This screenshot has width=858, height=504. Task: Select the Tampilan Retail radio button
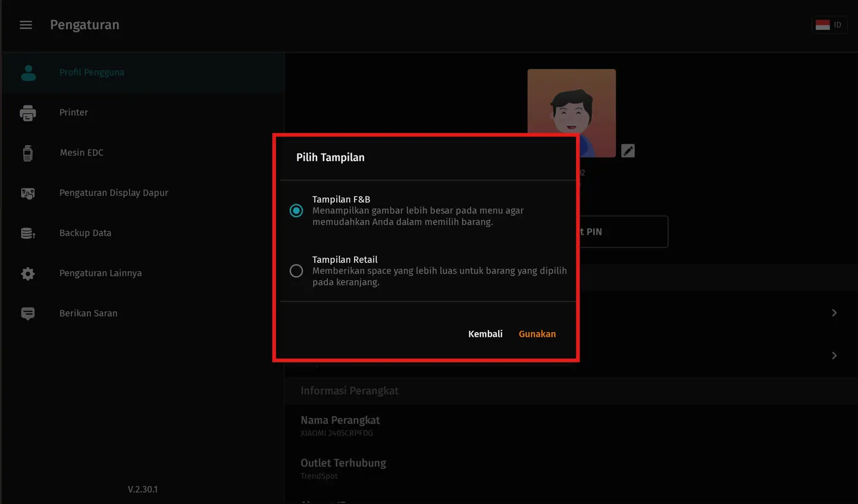[x=296, y=271]
